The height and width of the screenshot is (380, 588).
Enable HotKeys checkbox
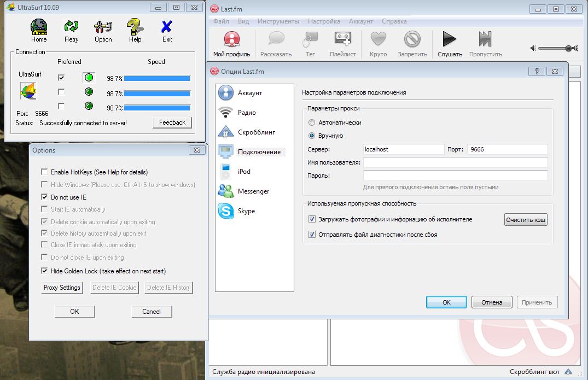pos(45,172)
